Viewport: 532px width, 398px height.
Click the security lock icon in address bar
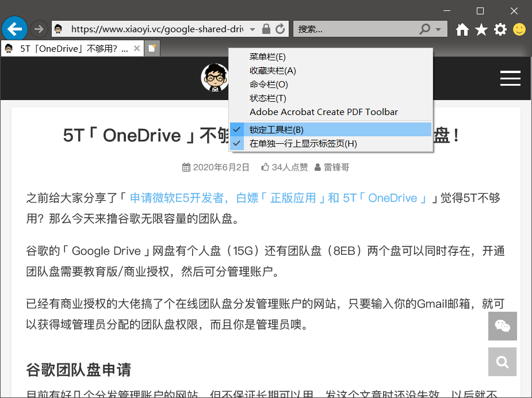click(266, 28)
